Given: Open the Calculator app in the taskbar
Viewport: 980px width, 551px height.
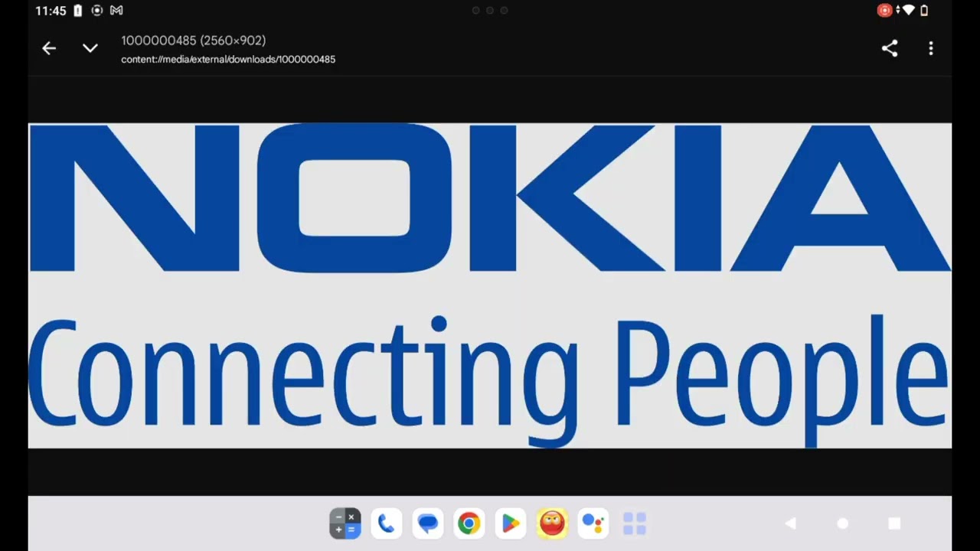Looking at the screenshot, I should click(345, 523).
